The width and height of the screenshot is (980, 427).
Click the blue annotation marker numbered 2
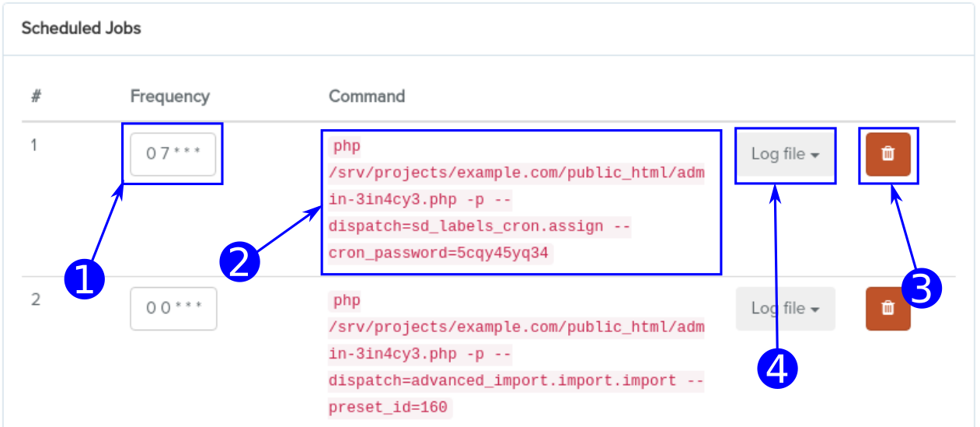point(240,261)
